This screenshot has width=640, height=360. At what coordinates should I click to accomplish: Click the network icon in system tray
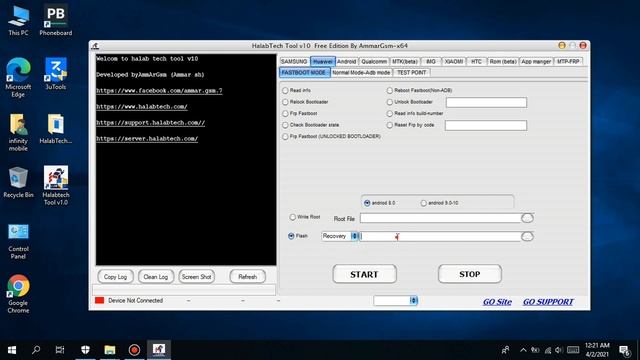[547, 350]
